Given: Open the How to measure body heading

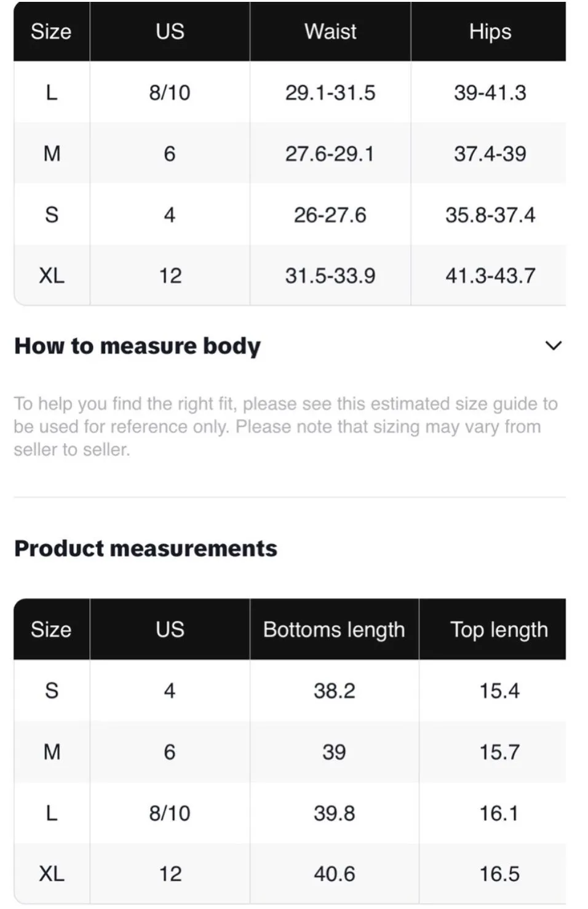Looking at the screenshot, I should 138,346.
